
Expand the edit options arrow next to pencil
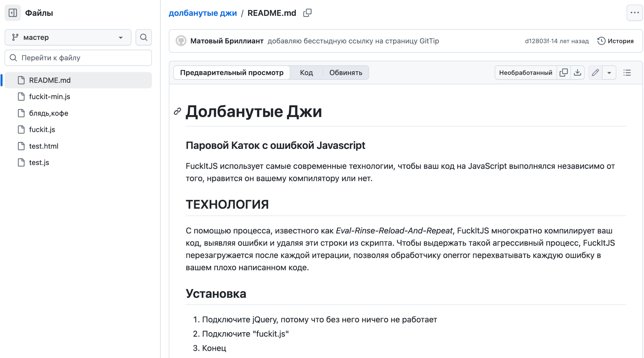point(609,72)
